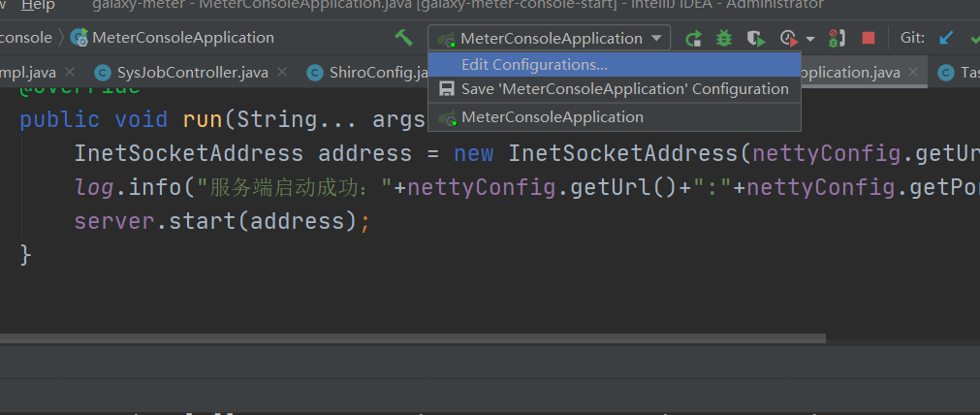Click the floppy disk save icon in dropdown
Viewport: 980px width, 415px height.
[446, 89]
